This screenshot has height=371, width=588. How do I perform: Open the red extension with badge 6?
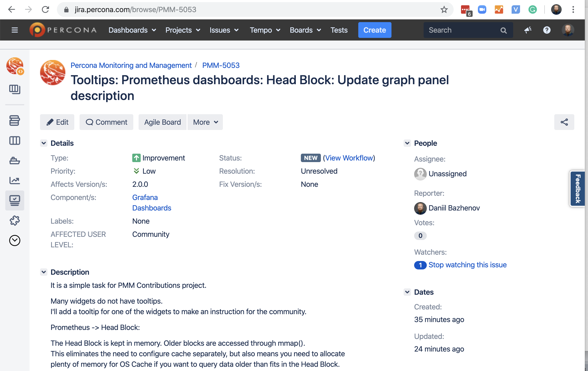tap(466, 10)
